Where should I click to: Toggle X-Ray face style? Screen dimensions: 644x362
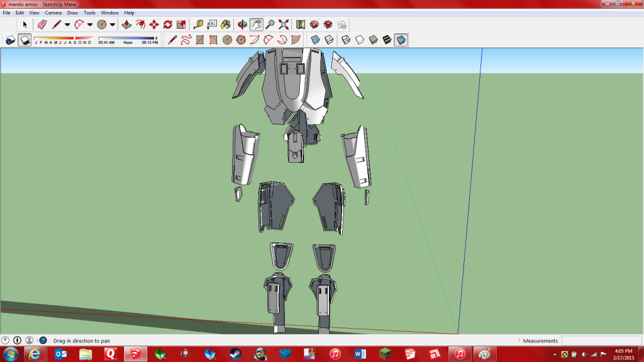coord(316,40)
